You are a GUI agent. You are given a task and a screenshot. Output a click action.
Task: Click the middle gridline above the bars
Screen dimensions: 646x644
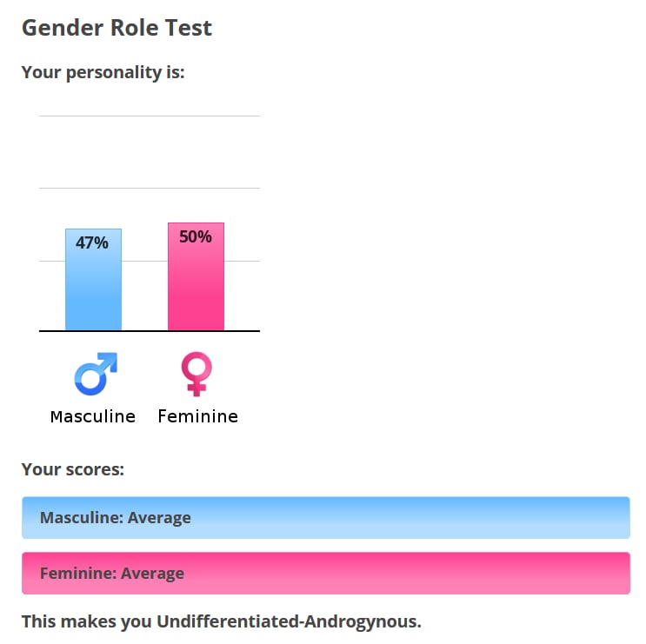[150, 188]
